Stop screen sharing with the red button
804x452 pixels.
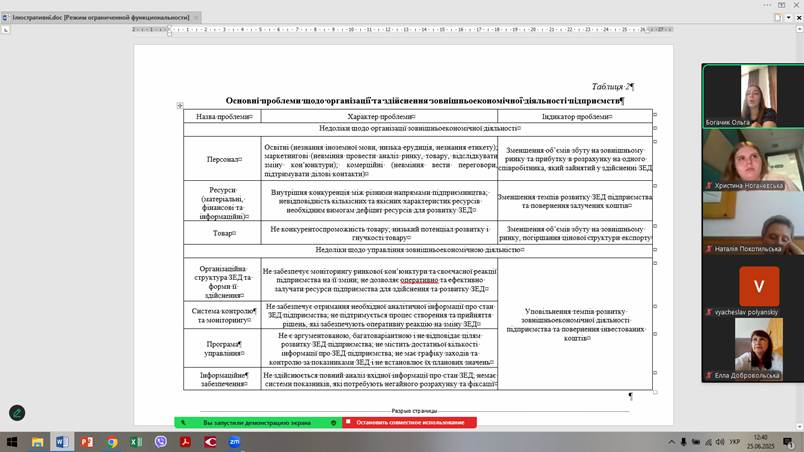[x=408, y=422]
